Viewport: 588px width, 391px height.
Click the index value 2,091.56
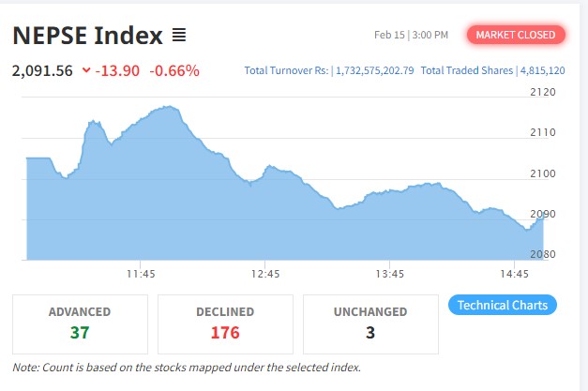[x=42, y=70]
